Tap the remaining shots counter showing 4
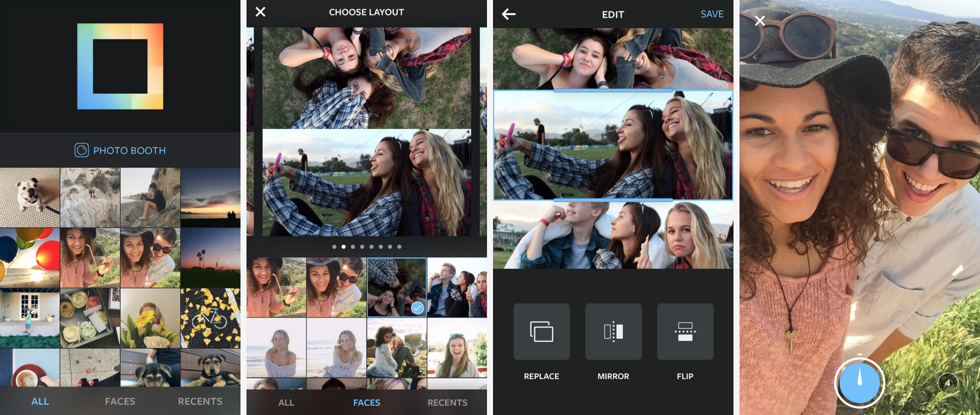The height and width of the screenshot is (415, 980). click(x=948, y=383)
